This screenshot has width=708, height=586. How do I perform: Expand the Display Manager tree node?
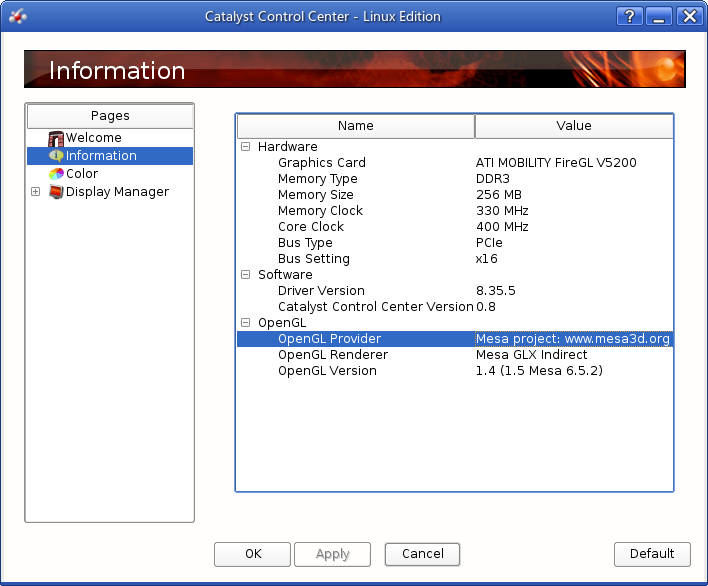click(36, 192)
